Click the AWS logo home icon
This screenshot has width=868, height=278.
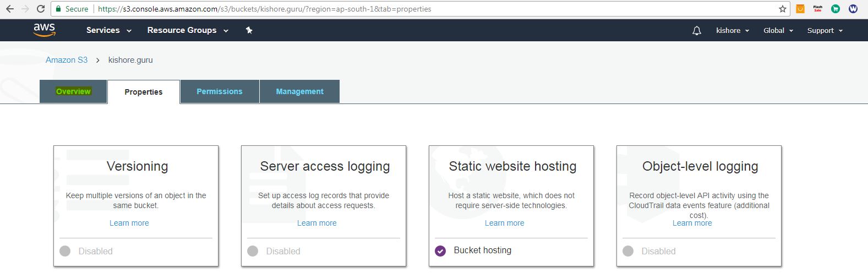[44, 30]
